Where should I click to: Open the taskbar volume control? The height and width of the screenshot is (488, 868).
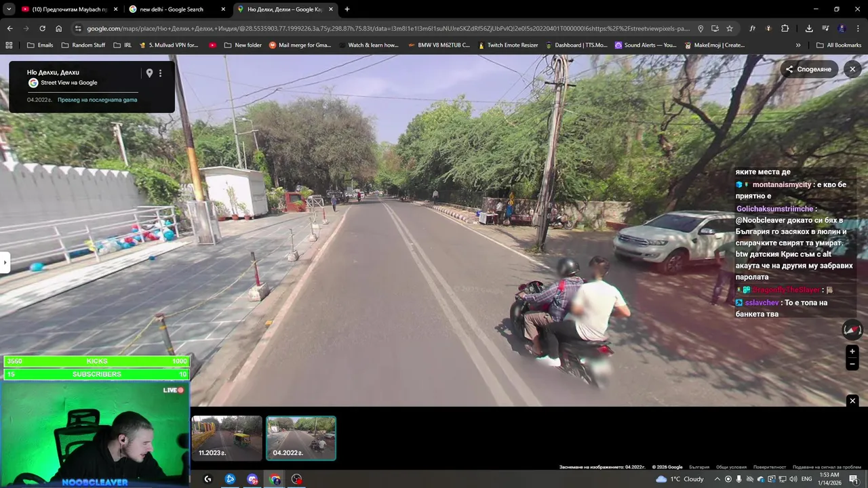pyautogui.click(x=793, y=479)
